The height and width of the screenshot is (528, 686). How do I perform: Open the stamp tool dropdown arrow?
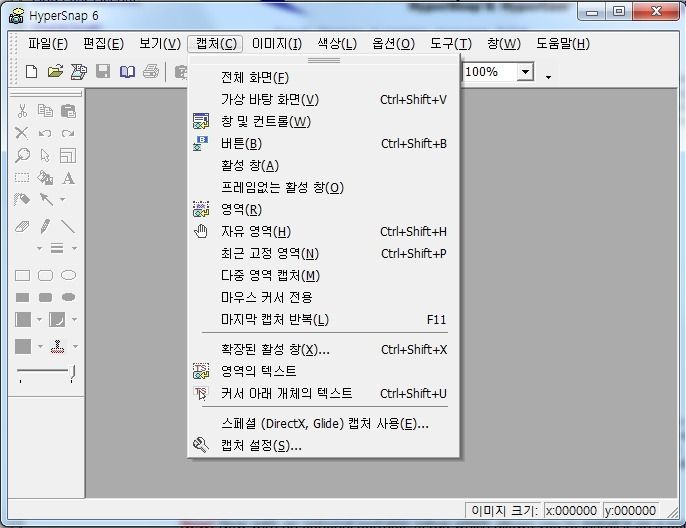pyautogui.click(x=75, y=346)
